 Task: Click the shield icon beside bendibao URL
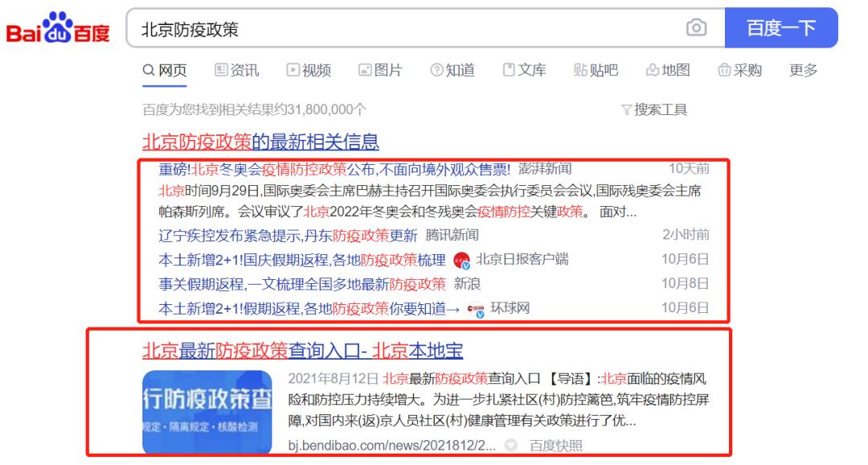tap(511, 445)
